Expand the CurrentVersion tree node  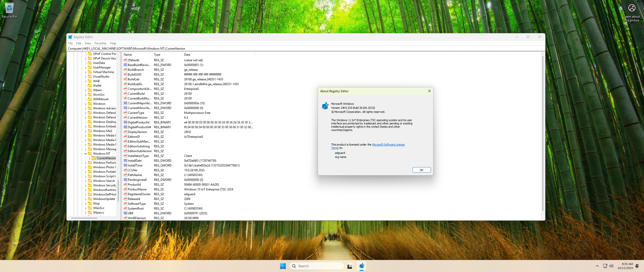pos(90,158)
